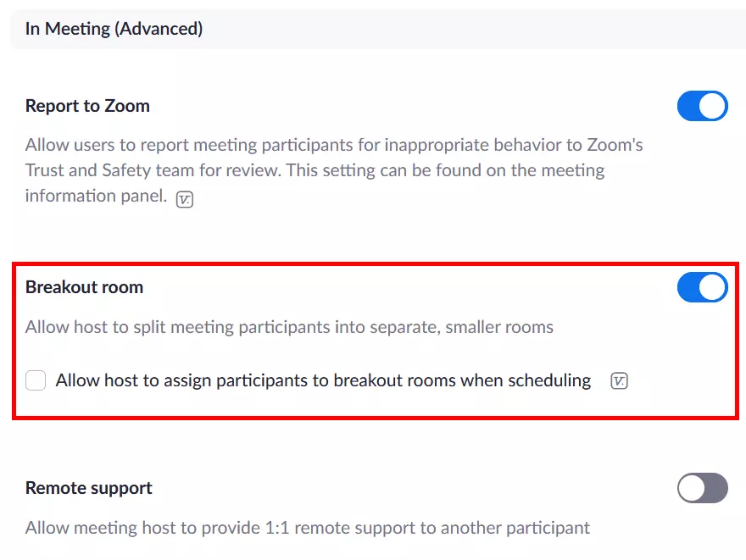Select the Remote support setting label
This screenshot has height=560, width=746.
[88, 488]
